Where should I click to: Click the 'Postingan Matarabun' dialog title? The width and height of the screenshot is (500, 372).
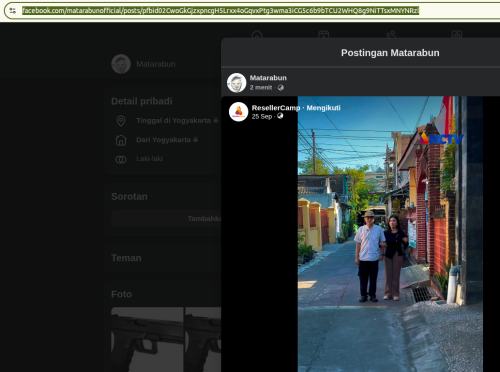(390, 53)
